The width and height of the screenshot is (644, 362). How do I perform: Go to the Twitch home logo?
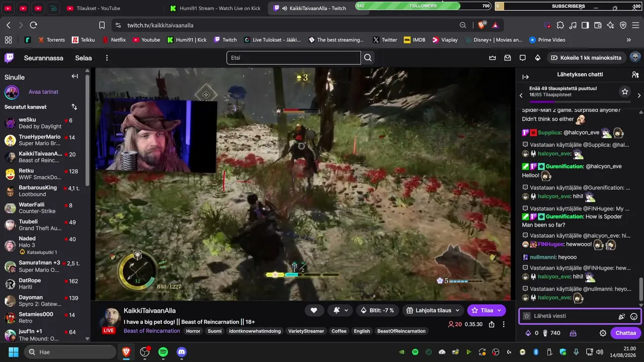click(9, 58)
